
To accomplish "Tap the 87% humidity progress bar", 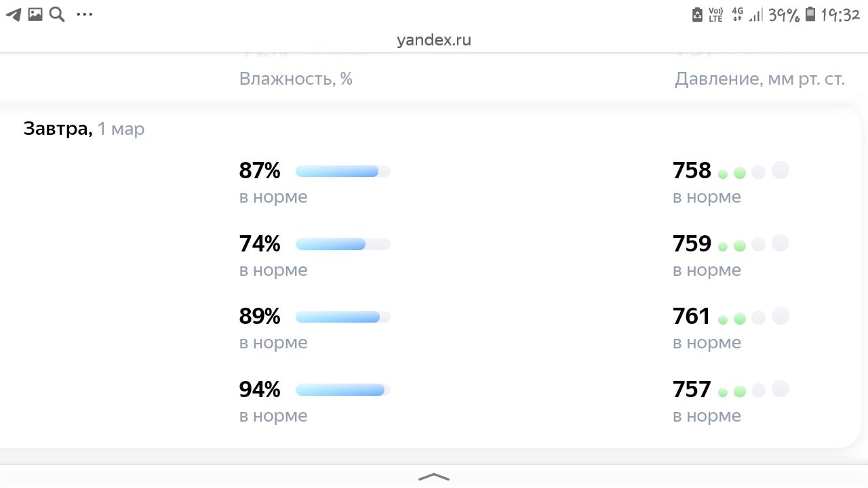I will tap(342, 171).
